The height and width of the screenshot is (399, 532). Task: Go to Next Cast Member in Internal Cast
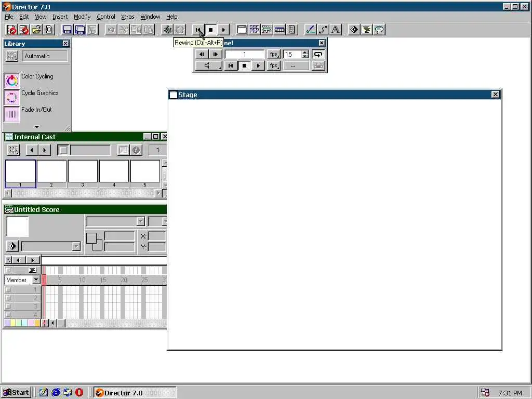[45, 150]
